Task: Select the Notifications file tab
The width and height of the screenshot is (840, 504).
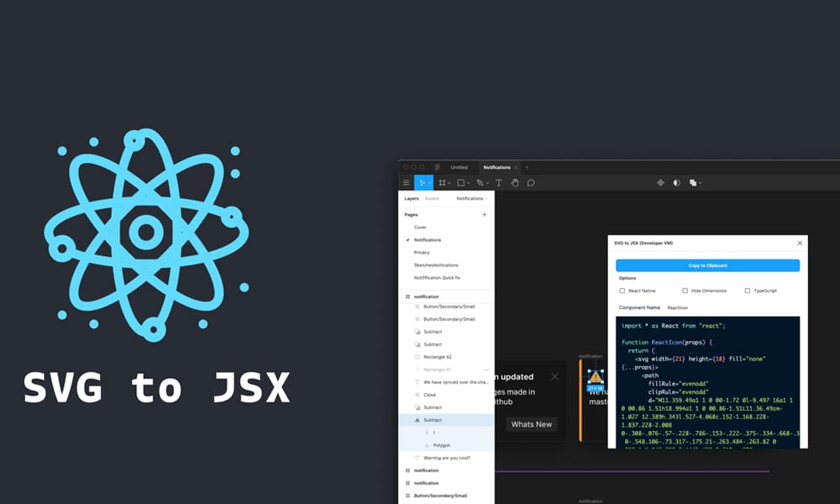Action: [499, 167]
